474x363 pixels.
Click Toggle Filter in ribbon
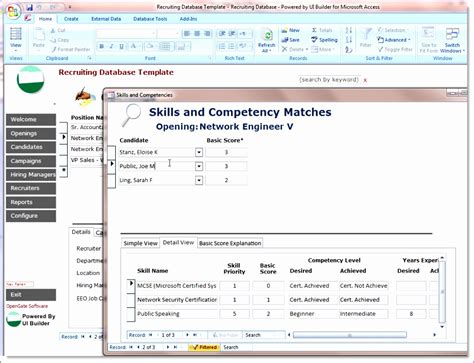[x=395, y=49]
